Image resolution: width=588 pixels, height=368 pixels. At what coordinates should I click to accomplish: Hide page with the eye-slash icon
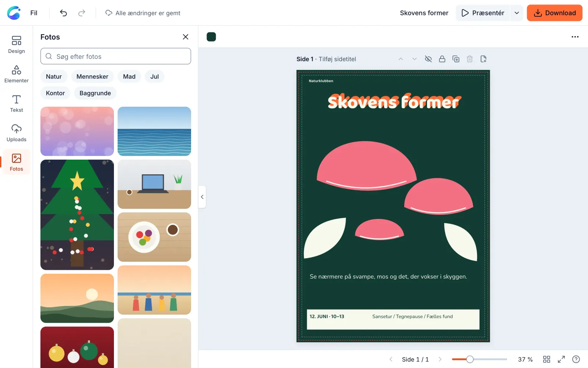[428, 59]
